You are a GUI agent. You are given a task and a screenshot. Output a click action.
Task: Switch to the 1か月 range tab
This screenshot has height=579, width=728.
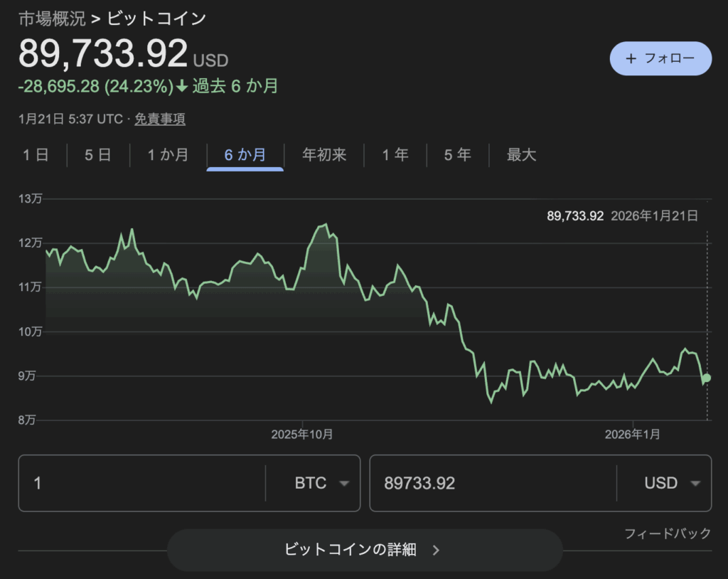click(168, 155)
